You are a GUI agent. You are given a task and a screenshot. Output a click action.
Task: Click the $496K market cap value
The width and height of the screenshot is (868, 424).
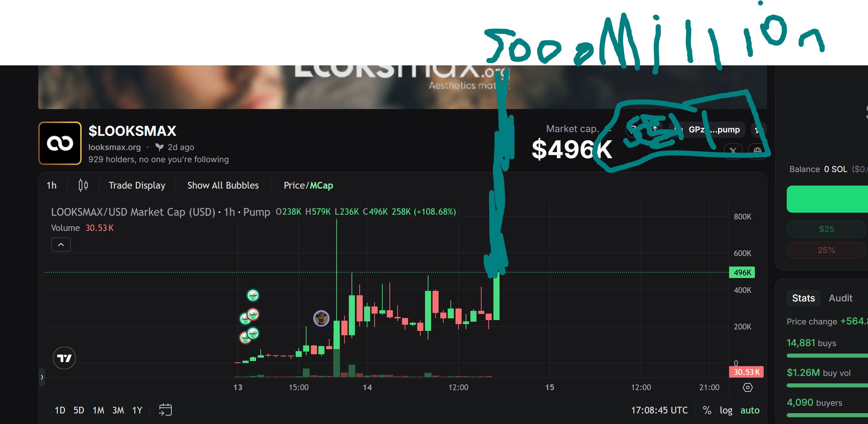(572, 149)
